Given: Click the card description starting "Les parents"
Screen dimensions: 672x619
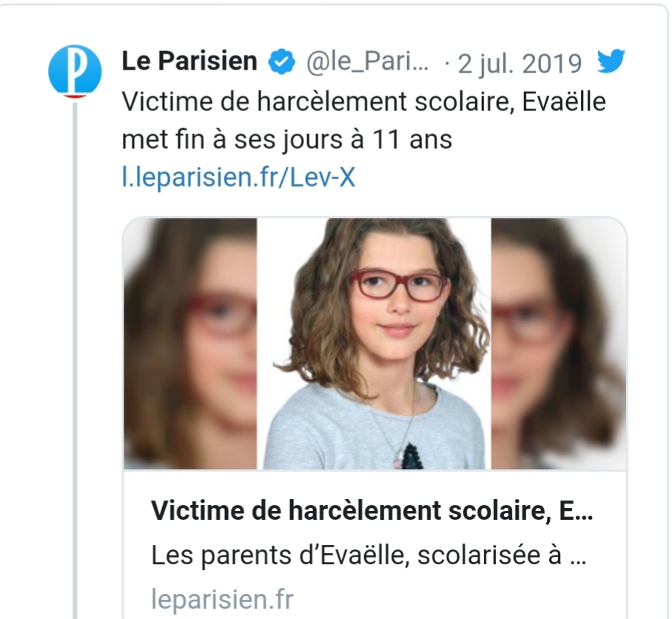Looking at the screenshot, I should click(369, 556).
